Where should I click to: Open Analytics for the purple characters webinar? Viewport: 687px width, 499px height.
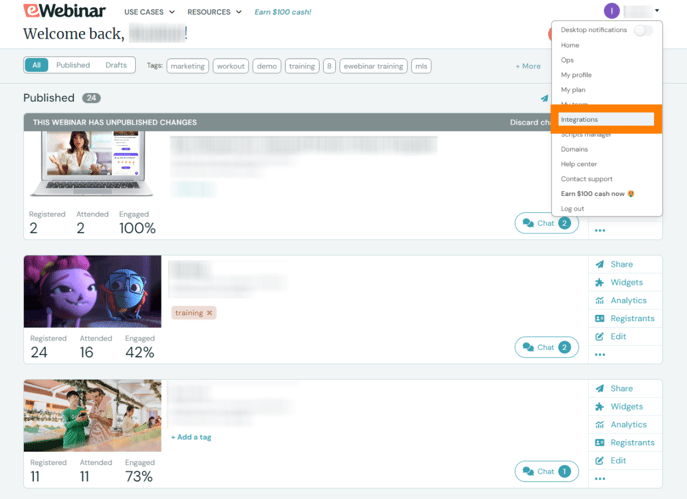click(x=626, y=301)
